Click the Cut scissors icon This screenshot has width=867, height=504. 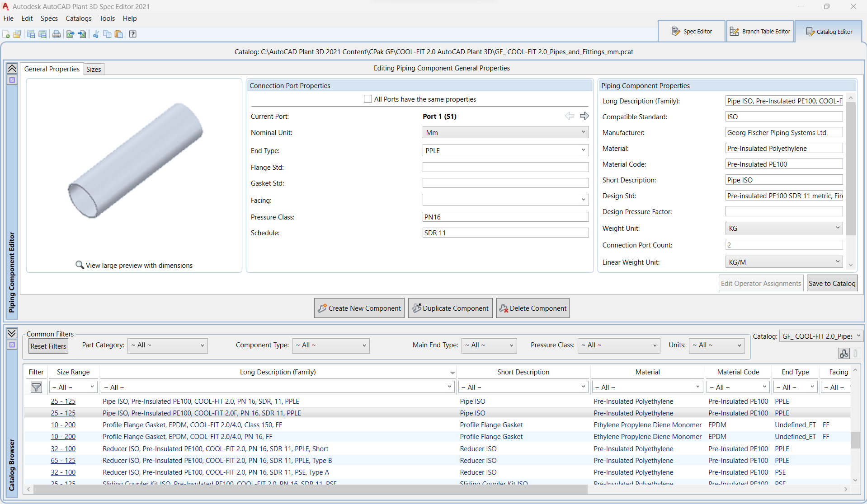96,34
